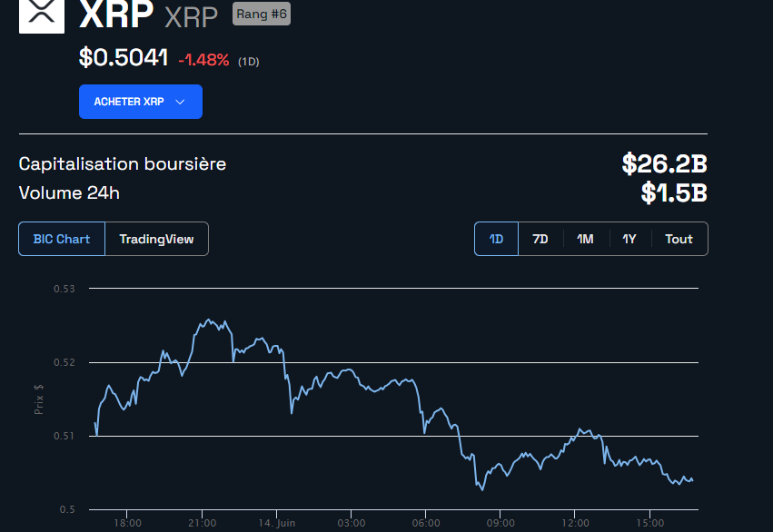Click the 0.52 price gridline label

point(68,362)
